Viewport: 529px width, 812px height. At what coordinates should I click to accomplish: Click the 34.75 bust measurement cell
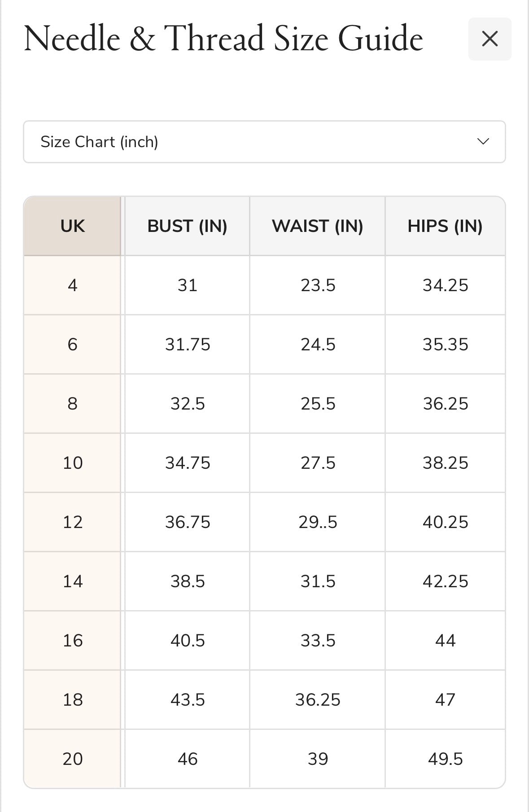187,463
